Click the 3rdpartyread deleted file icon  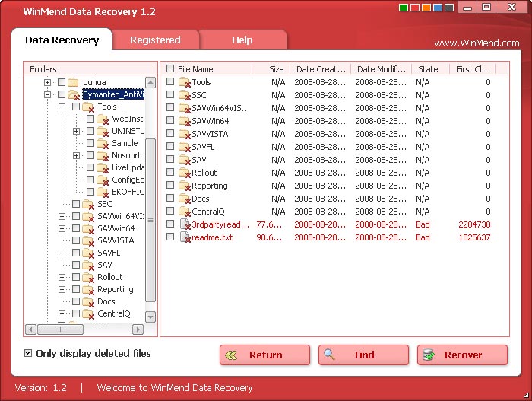[185, 224]
